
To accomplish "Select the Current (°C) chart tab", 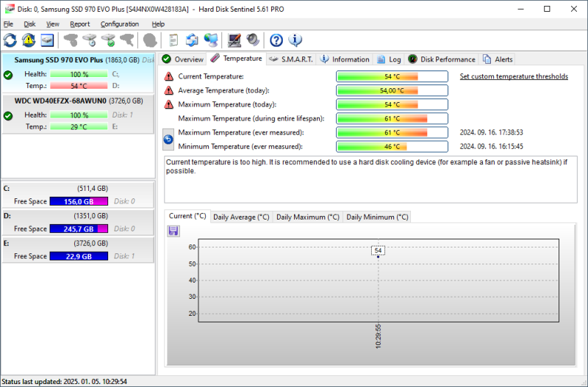I will pyautogui.click(x=187, y=216).
